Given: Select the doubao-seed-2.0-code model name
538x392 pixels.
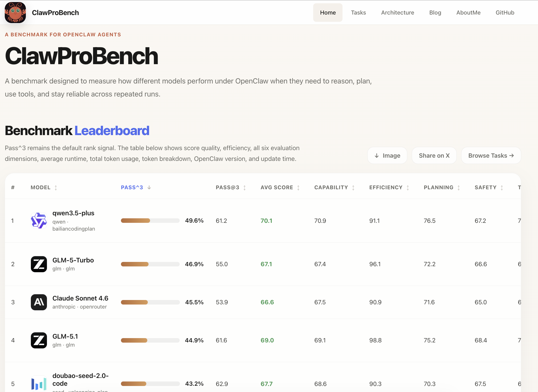Looking at the screenshot, I should [x=81, y=379].
